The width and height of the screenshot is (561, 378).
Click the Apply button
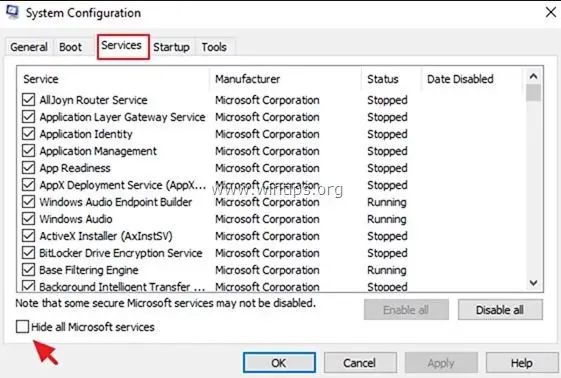[x=441, y=363]
